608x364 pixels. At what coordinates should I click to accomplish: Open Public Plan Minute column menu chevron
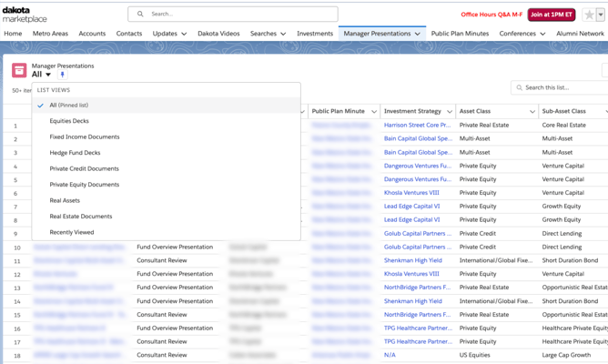[374, 112]
